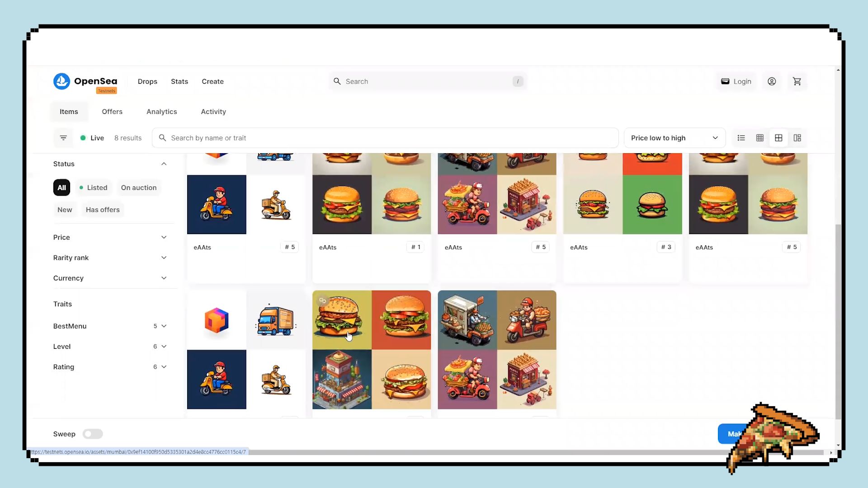Click the user account icon
The height and width of the screenshot is (488, 868).
[x=772, y=82]
